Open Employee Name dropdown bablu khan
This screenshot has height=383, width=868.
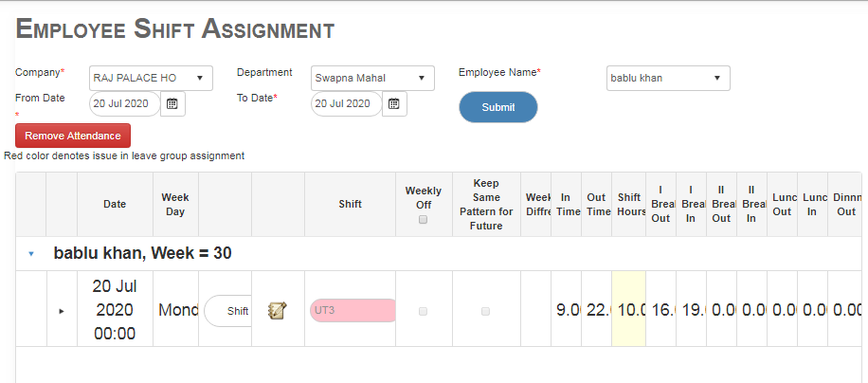pos(667,78)
